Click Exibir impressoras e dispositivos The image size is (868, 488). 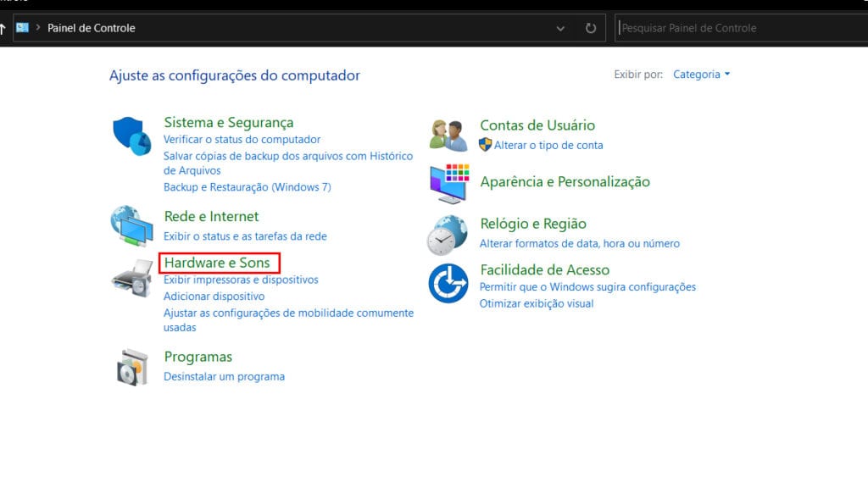tap(241, 280)
